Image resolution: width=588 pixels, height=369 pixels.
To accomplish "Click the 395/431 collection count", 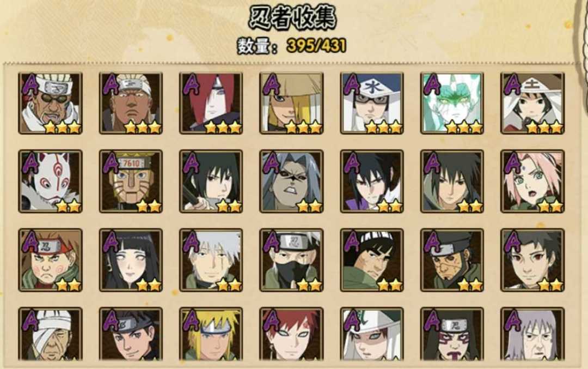I will pyautogui.click(x=316, y=45).
